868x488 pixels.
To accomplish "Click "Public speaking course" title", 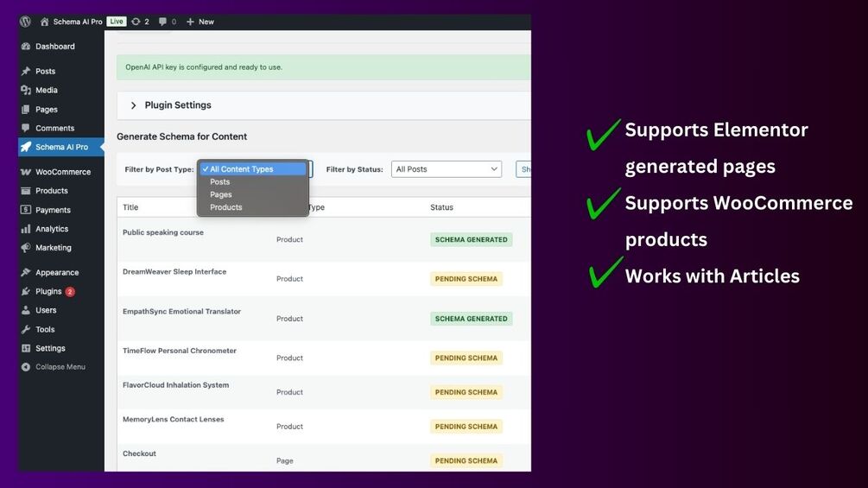I will click(163, 232).
